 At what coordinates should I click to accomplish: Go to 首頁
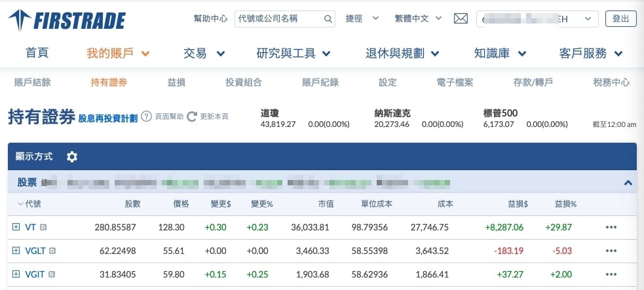(37, 53)
